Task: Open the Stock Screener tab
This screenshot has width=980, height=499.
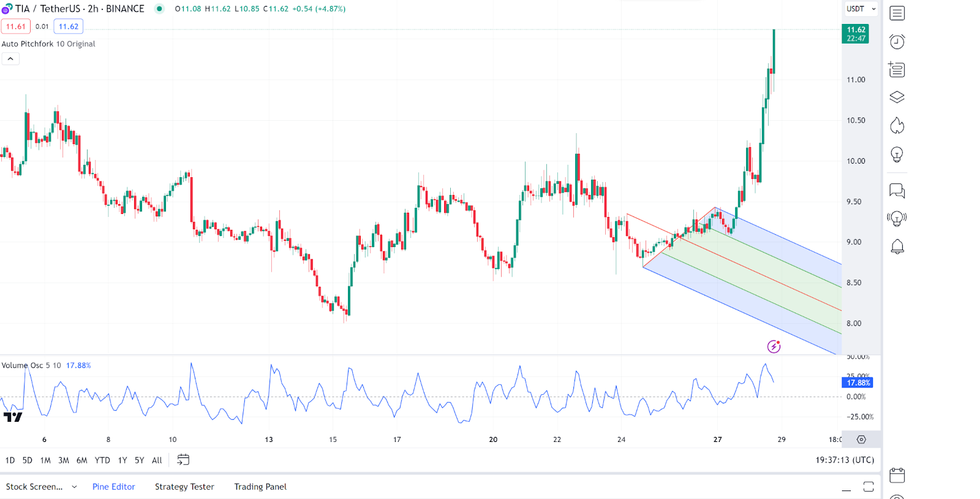Action: click(34, 487)
